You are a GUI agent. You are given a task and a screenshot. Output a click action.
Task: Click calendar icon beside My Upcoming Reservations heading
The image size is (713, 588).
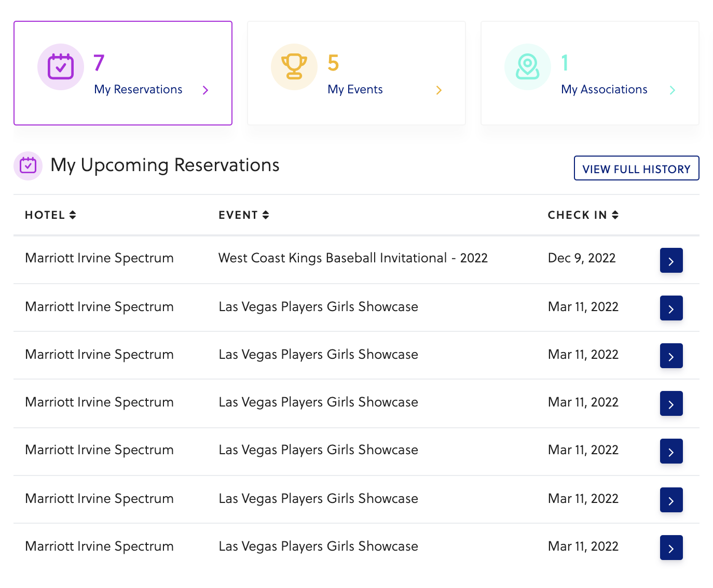pos(28,166)
